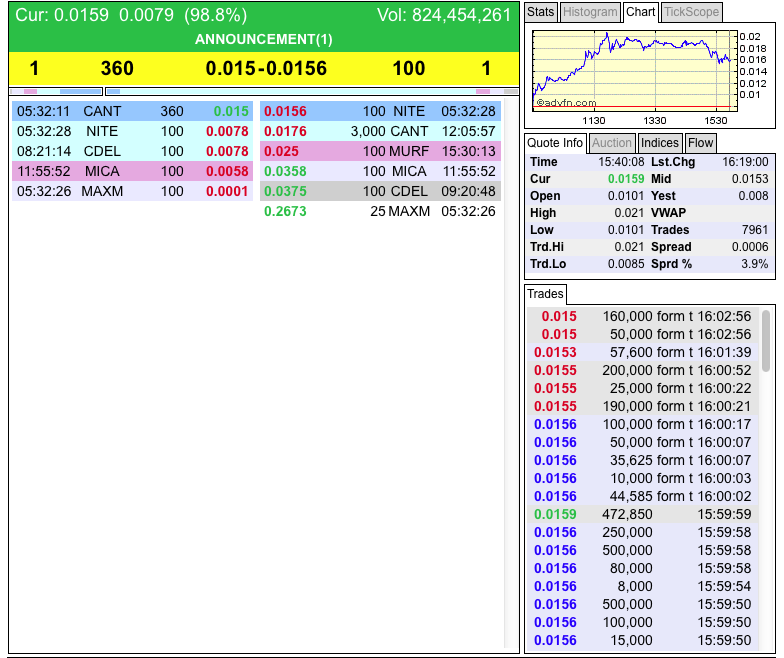Click the 44,585 trade at 16:00:02
The image size is (784, 658).
[x=642, y=496]
